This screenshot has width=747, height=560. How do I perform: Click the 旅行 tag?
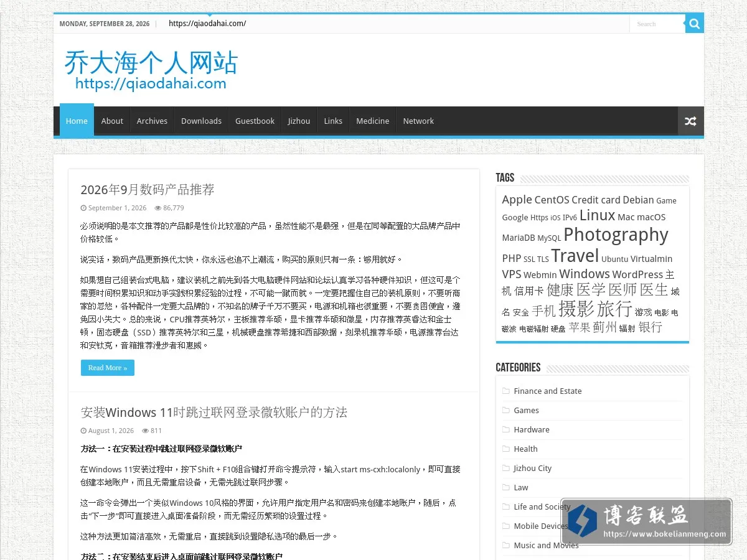pos(614,309)
